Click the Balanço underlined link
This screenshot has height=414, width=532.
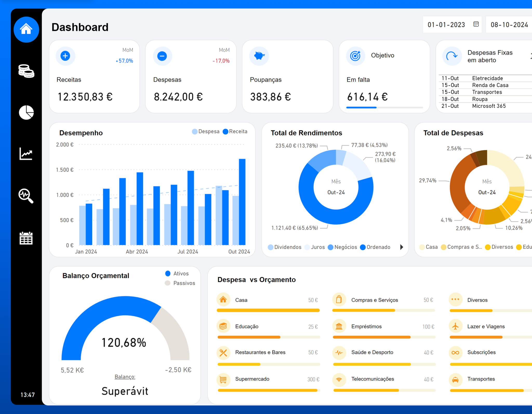pos(125,377)
